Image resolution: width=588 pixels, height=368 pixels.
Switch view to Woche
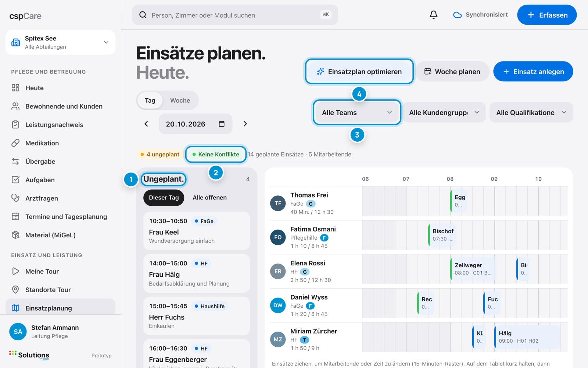[180, 100]
